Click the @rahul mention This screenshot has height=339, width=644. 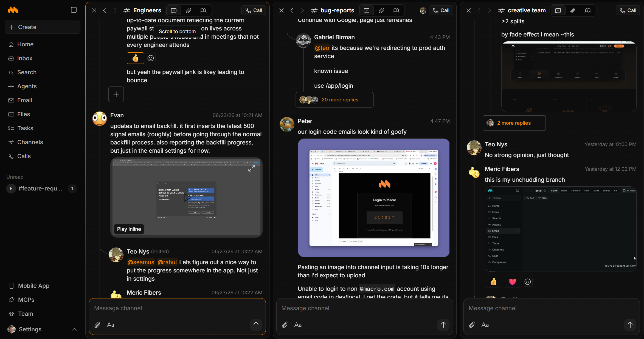tap(167, 262)
